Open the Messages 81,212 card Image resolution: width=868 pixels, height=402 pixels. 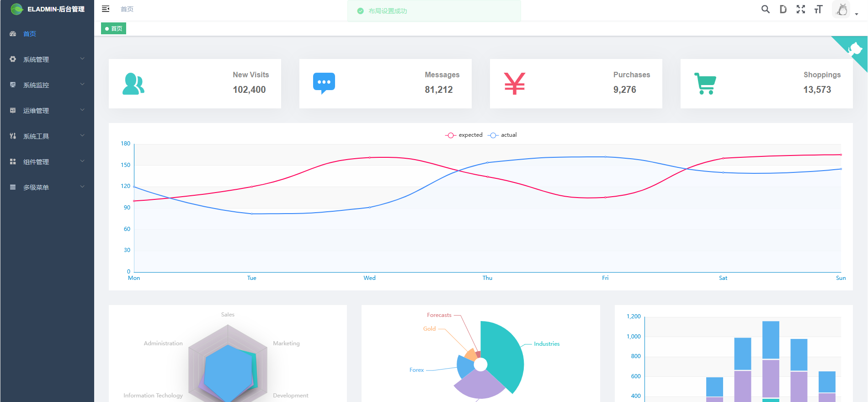385,84
